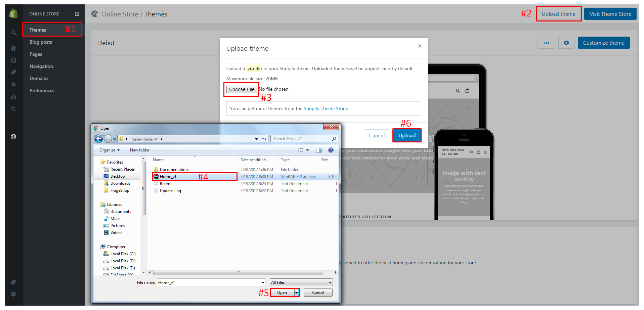Click the change view icon in file dialog
The width and height of the screenshot is (644, 310).
point(300,150)
